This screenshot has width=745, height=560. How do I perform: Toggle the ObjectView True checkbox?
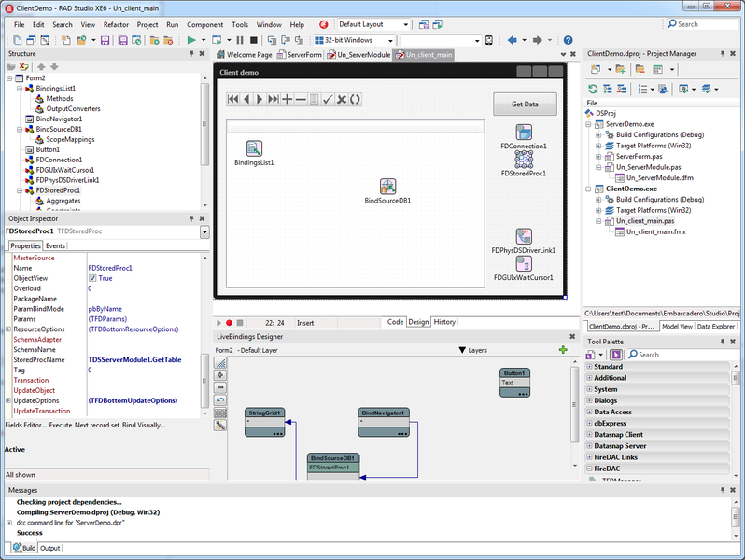[92, 278]
